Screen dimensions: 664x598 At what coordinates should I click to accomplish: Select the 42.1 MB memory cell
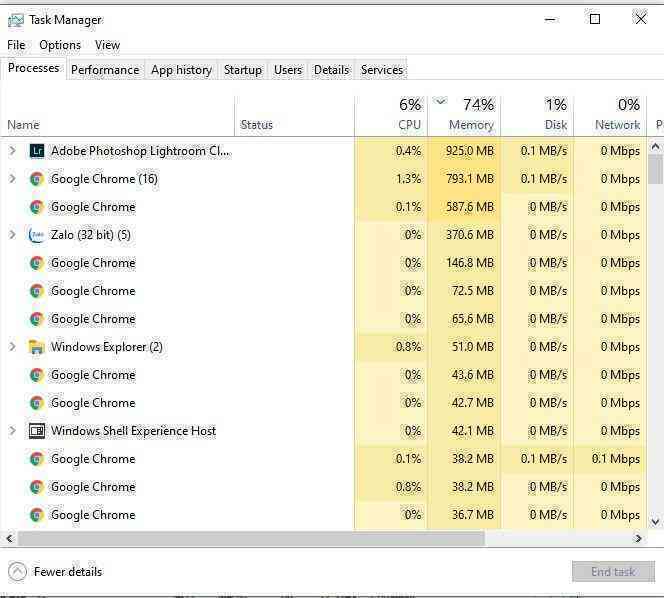pyautogui.click(x=464, y=431)
